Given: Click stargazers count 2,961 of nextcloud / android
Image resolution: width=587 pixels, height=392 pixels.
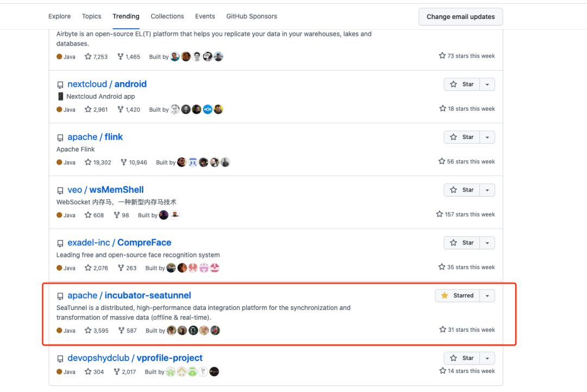Looking at the screenshot, I should click(x=96, y=110).
